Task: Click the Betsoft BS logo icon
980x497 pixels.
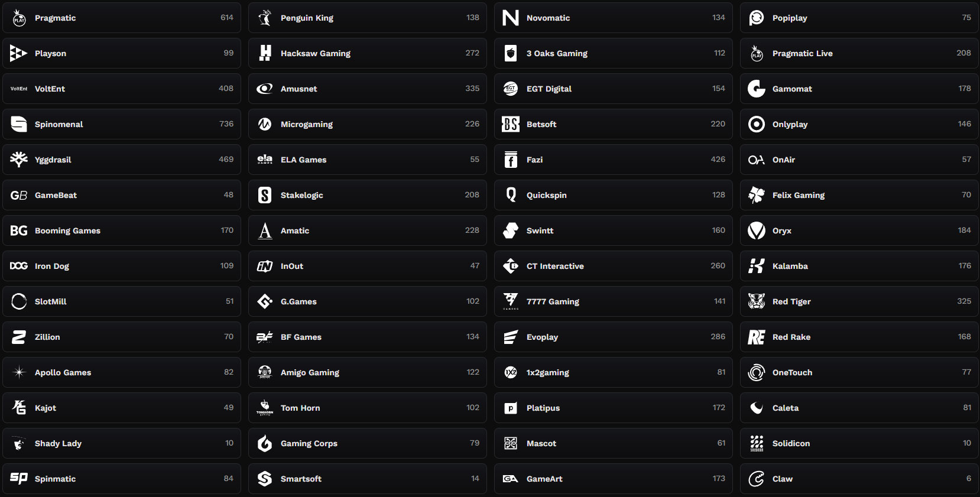Action: coord(511,124)
